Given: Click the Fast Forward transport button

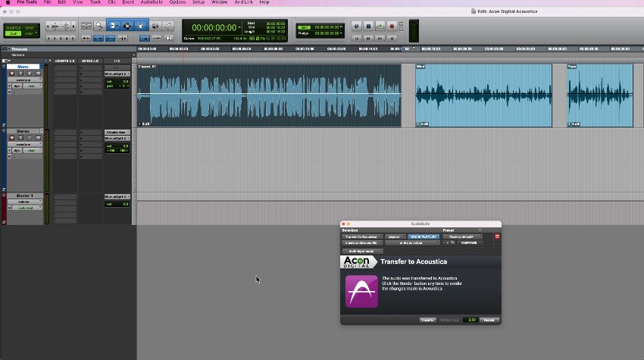Looking at the screenshot, I should pyautogui.click(x=380, y=38).
